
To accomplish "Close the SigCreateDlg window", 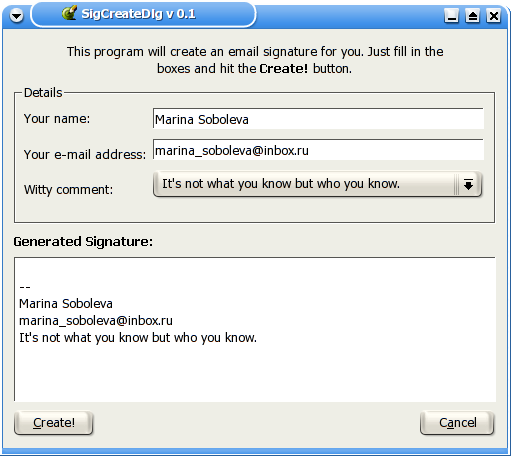I will click(x=493, y=15).
